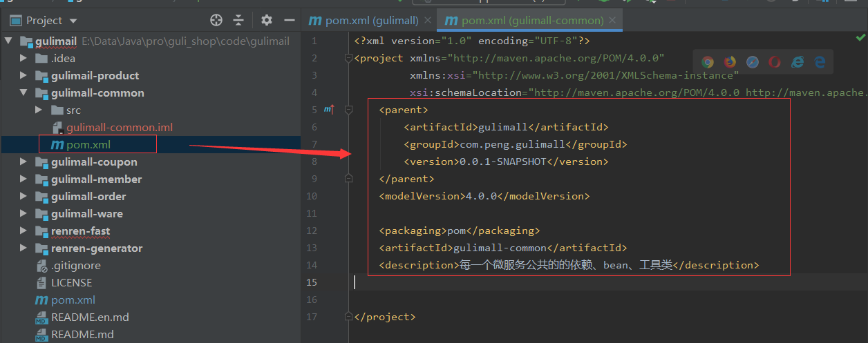Viewport: 868px width, 343px height.
Task: Switch to pom.xml (gulimall) tab
Action: [x=370, y=21]
